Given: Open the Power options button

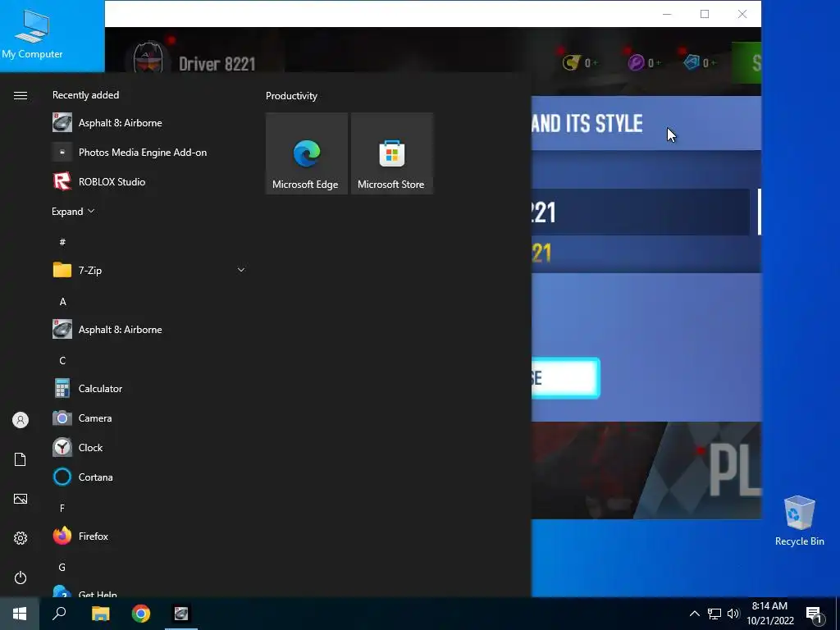Looking at the screenshot, I should click(x=21, y=577).
